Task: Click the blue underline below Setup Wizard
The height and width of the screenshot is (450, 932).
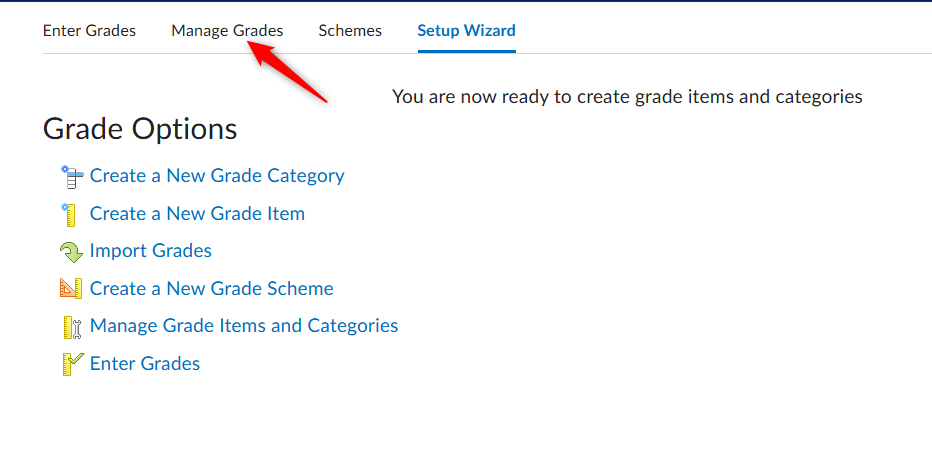Action: [467, 51]
